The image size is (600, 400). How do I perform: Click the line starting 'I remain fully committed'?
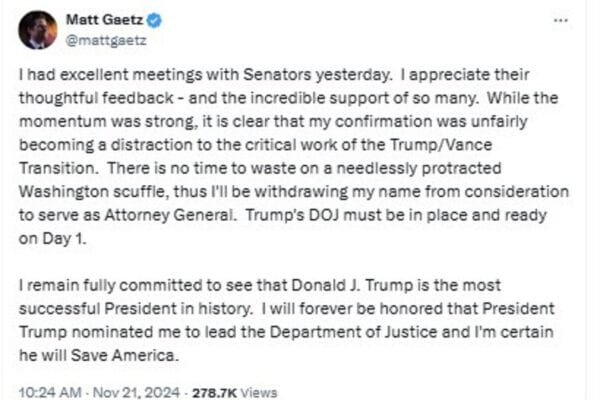260,286
